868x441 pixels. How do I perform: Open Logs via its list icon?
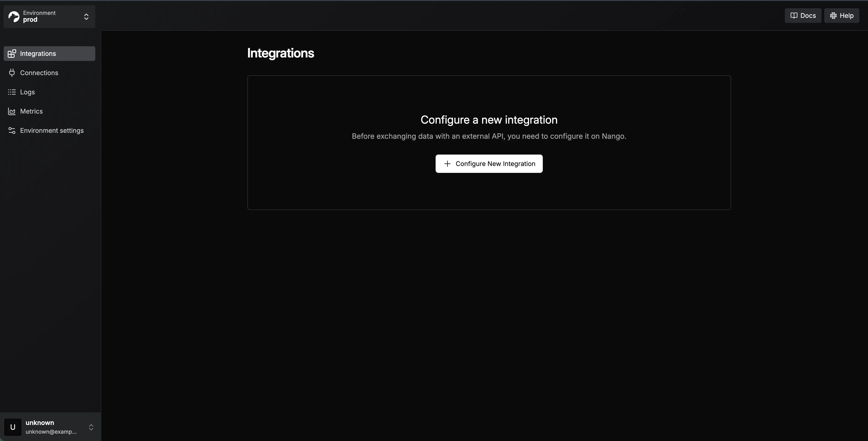(x=12, y=92)
